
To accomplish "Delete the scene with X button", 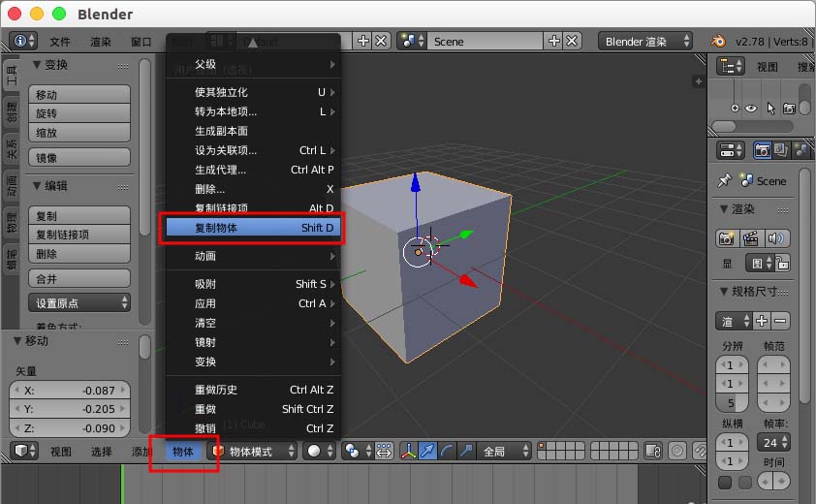I will [573, 41].
